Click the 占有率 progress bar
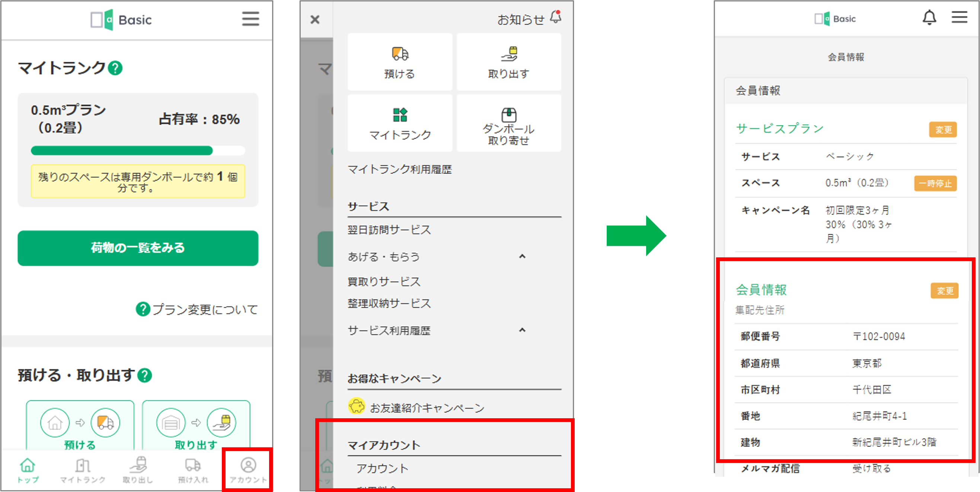The width and height of the screenshot is (980, 492). (x=138, y=151)
